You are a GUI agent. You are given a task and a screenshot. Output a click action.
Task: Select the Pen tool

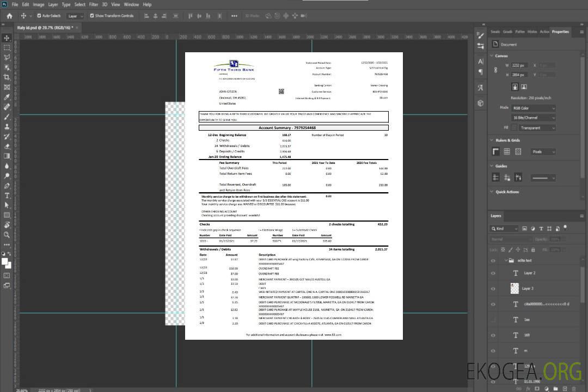point(7,186)
